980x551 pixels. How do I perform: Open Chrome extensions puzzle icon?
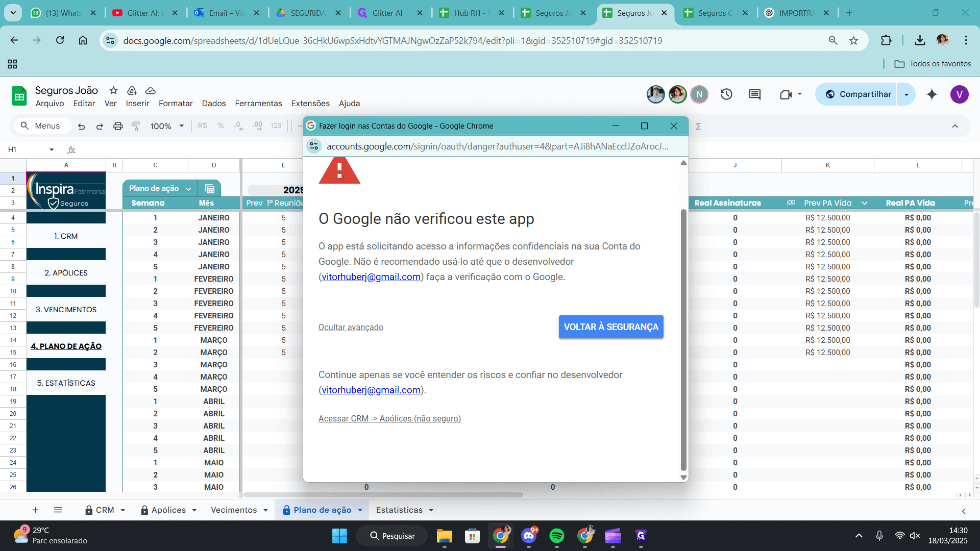coord(886,40)
